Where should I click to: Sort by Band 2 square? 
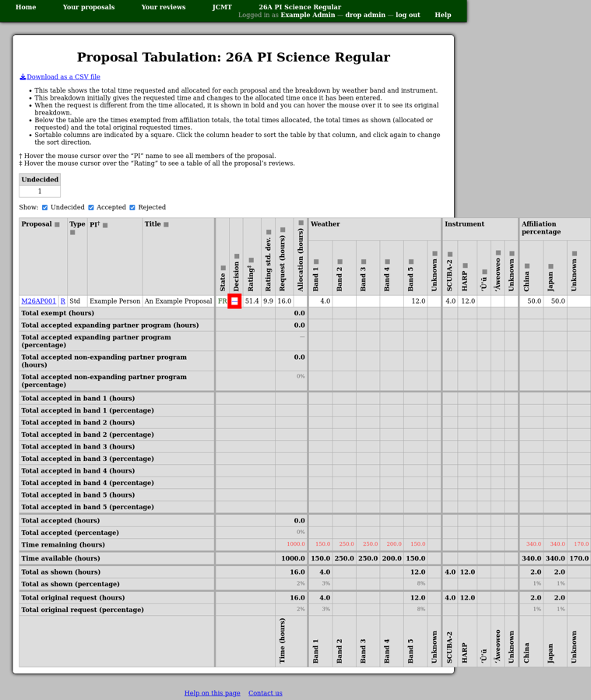[340, 262]
